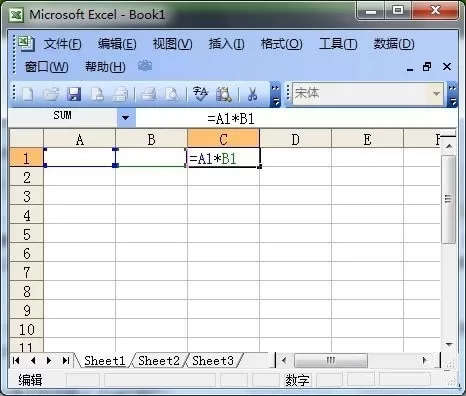Click the Name Box showing SUM
466x396 pixels.
pyautogui.click(x=63, y=117)
